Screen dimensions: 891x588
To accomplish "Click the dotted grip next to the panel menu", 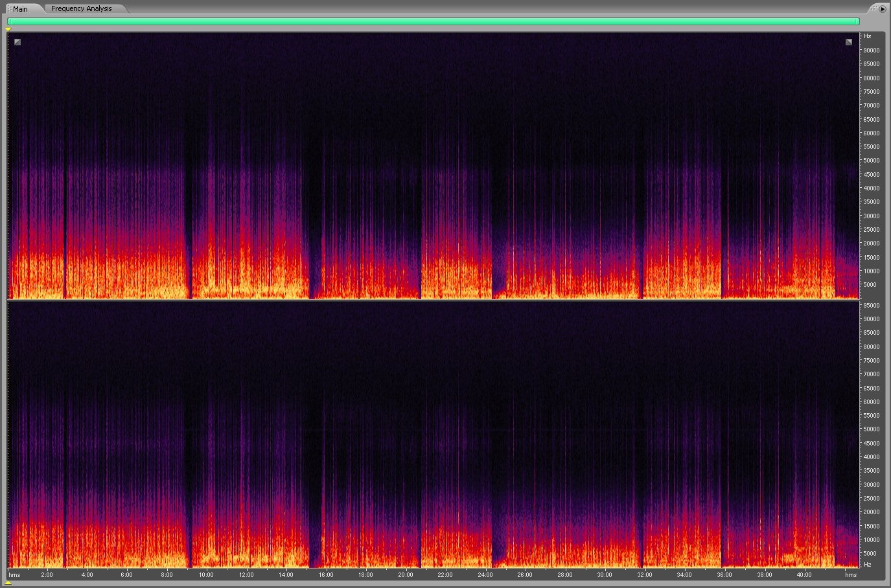I will tap(874, 8).
